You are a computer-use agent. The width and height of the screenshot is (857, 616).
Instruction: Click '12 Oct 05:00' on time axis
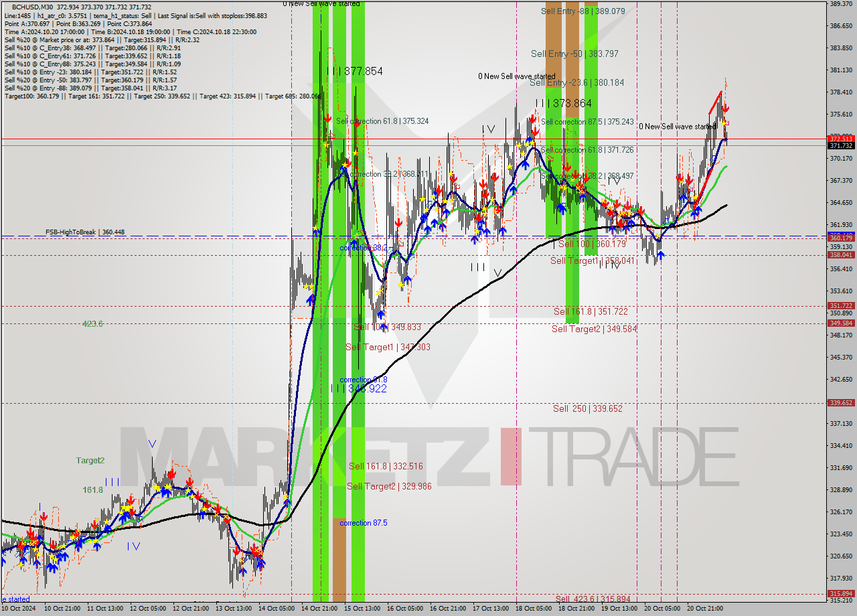point(149,609)
